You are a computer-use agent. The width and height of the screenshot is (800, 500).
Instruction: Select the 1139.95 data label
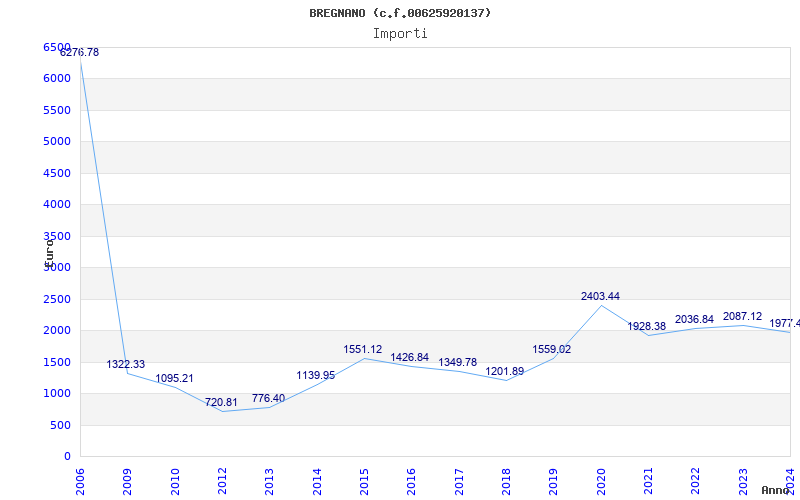315,375
